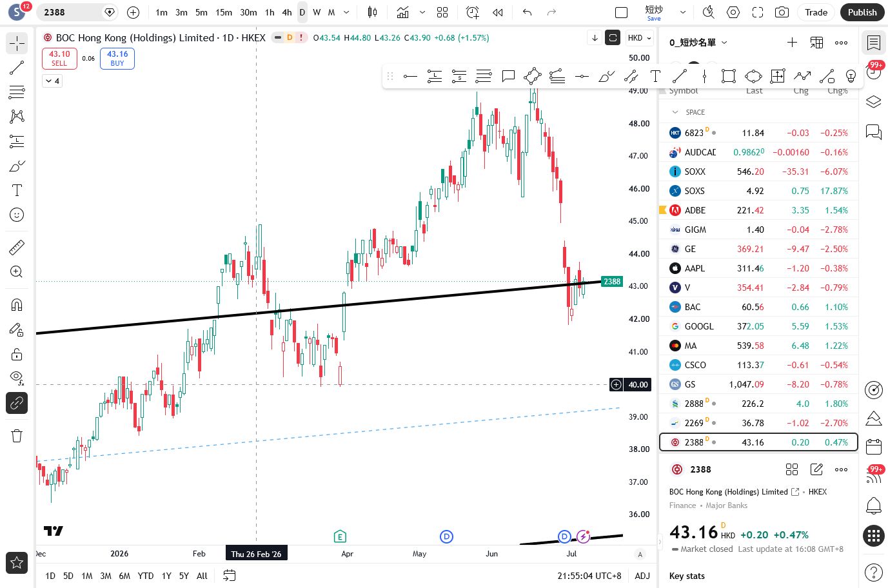
Task: Open the Indicators panel
Action: 403,12
